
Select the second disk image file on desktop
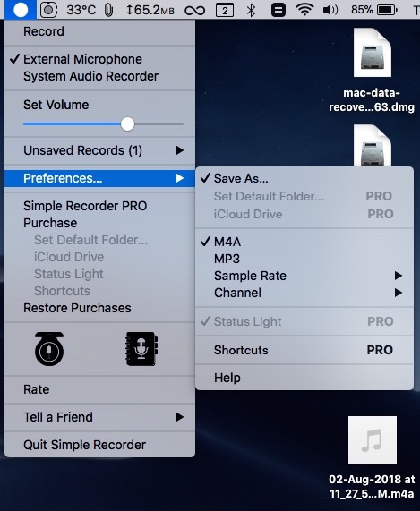click(x=373, y=145)
